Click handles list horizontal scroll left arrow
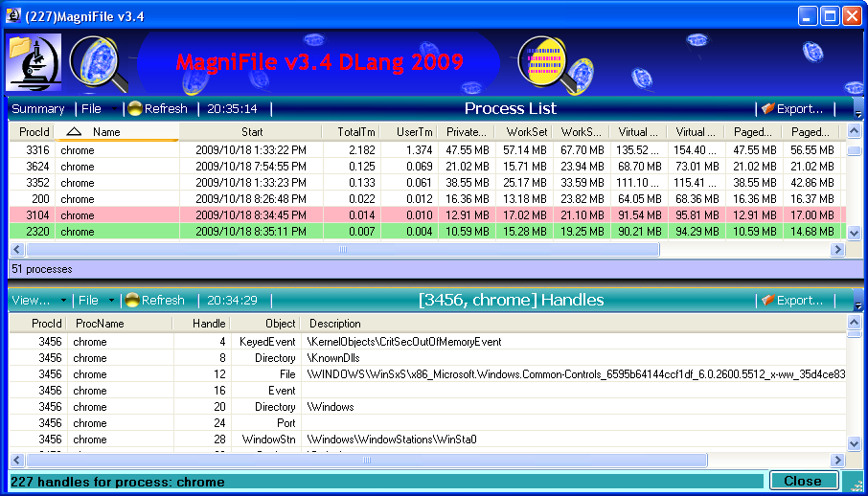Image resolution: width=868 pixels, height=496 pixels. coord(17,460)
